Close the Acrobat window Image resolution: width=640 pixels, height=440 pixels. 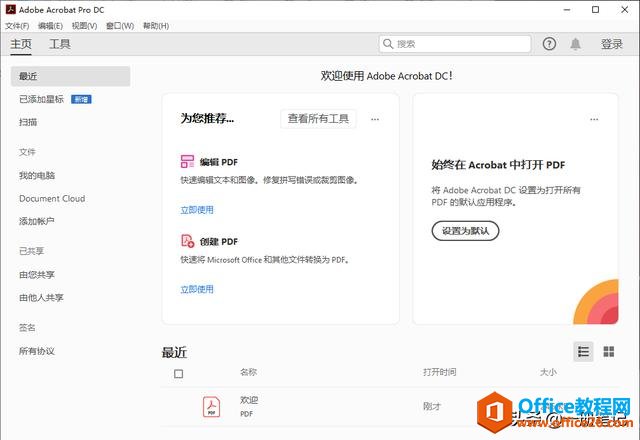pos(624,10)
